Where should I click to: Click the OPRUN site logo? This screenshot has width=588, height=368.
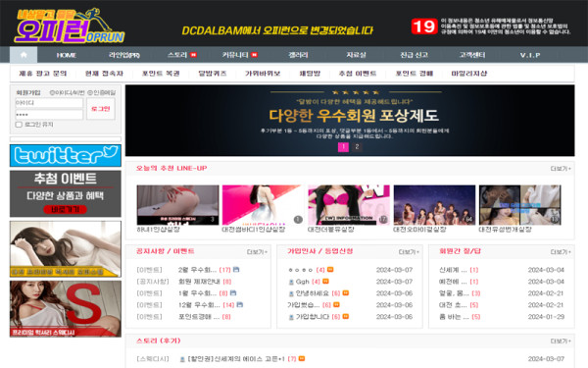pyautogui.click(x=70, y=26)
